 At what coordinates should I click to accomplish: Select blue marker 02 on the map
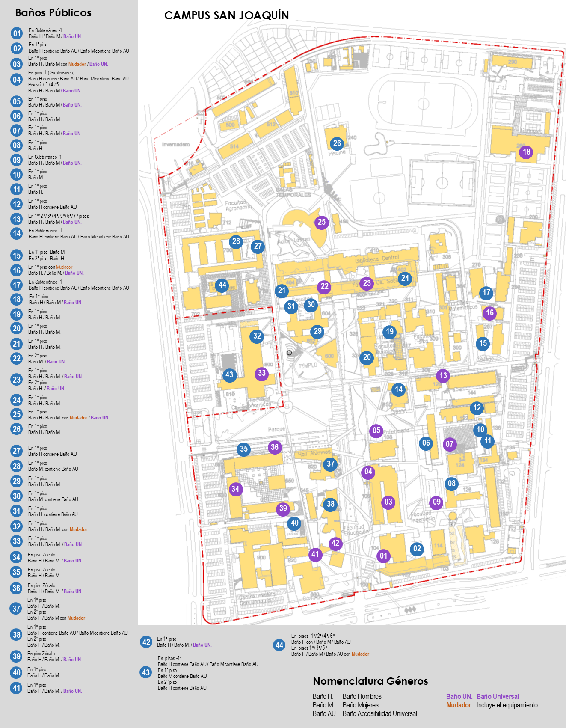417,549
